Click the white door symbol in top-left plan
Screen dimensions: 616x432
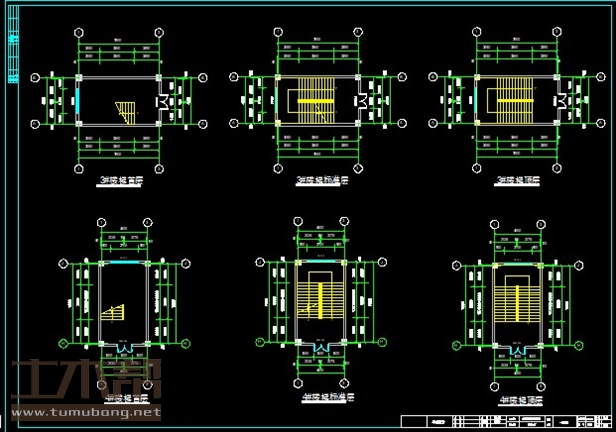pyautogui.click(x=162, y=102)
